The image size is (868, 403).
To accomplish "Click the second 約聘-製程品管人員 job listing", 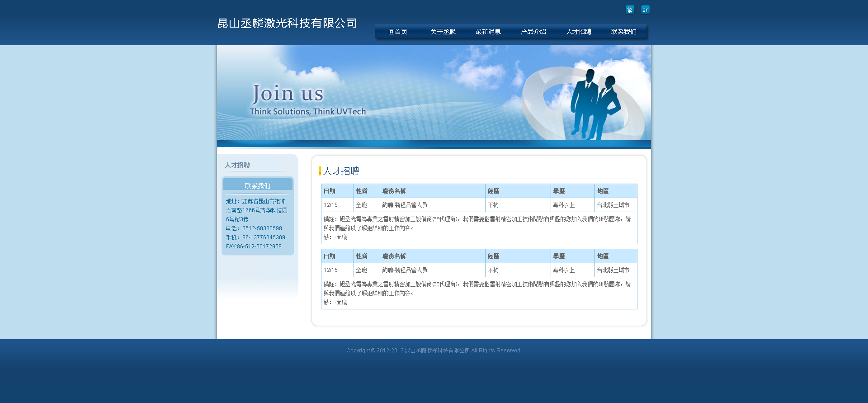I will point(405,270).
